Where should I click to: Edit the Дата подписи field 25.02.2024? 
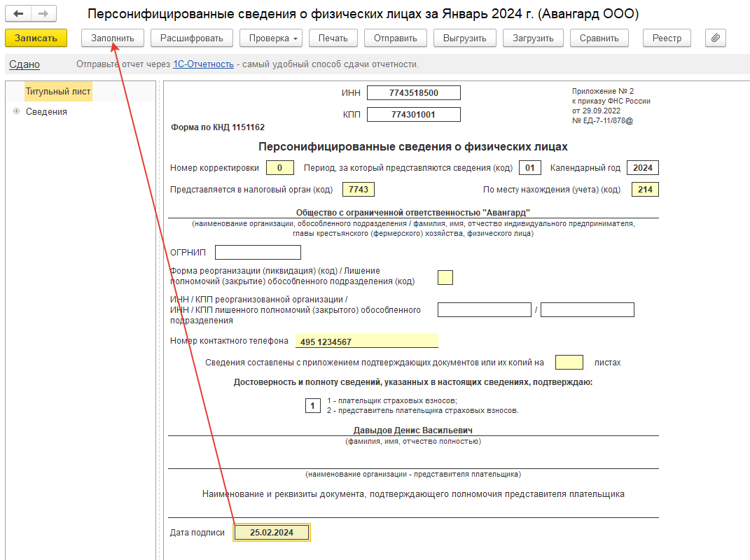point(272,532)
